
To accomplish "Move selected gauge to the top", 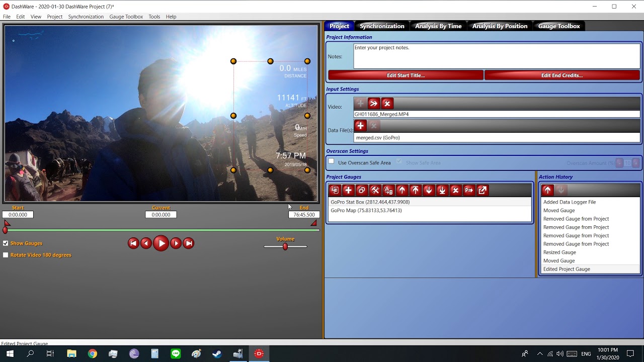I will coord(415,190).
